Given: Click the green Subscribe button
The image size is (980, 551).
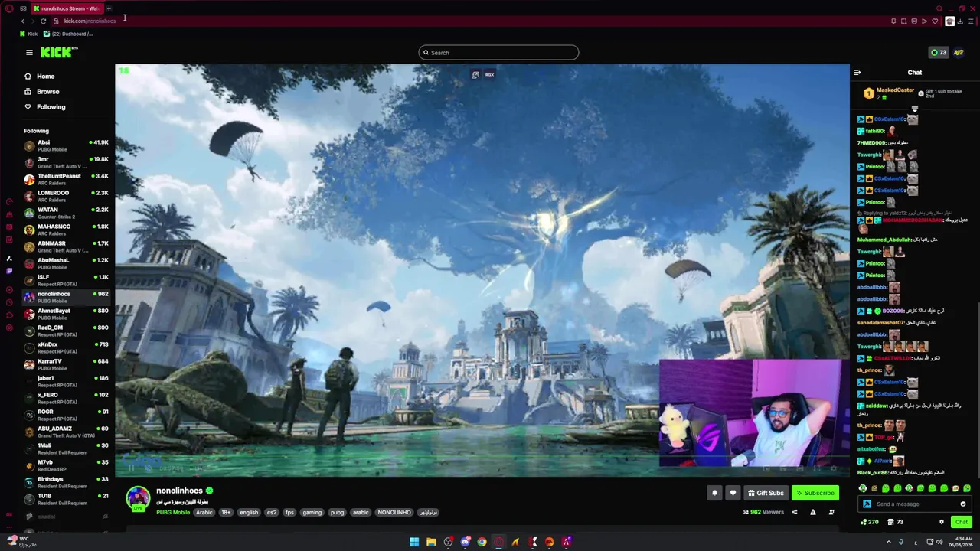Looking at the screenshot, I should [815, 493].
